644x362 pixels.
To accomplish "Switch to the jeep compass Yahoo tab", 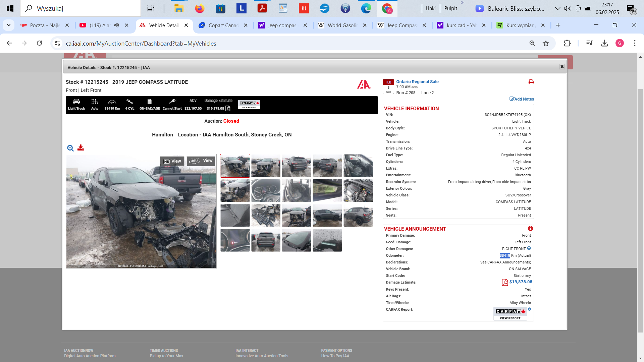I will (x=282, y=25).
